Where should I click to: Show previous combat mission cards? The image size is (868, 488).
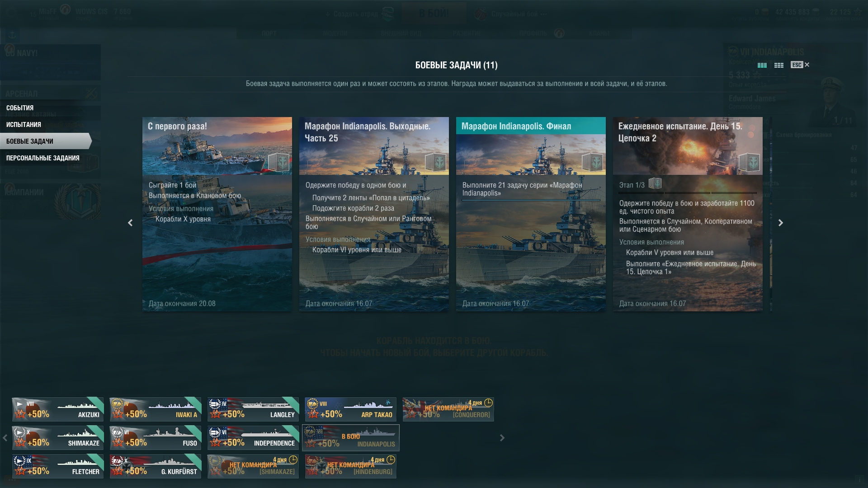point(130,223)
